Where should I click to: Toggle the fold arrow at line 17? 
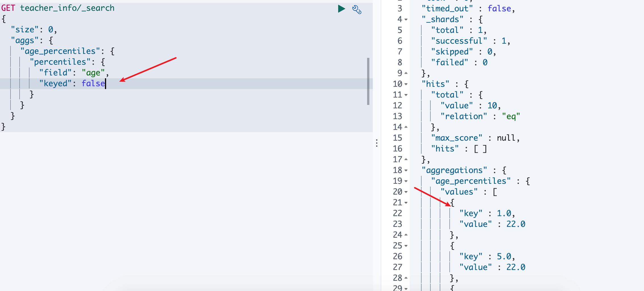406,159
